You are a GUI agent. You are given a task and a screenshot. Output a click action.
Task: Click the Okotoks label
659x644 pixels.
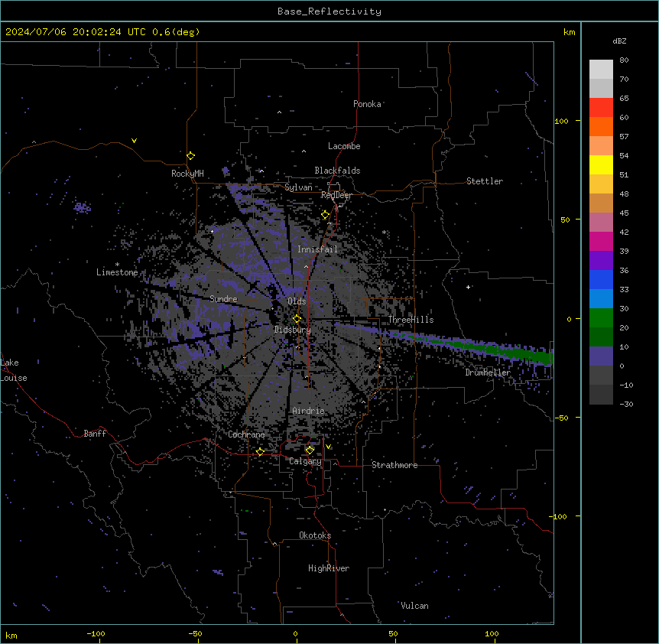(315, 535)
